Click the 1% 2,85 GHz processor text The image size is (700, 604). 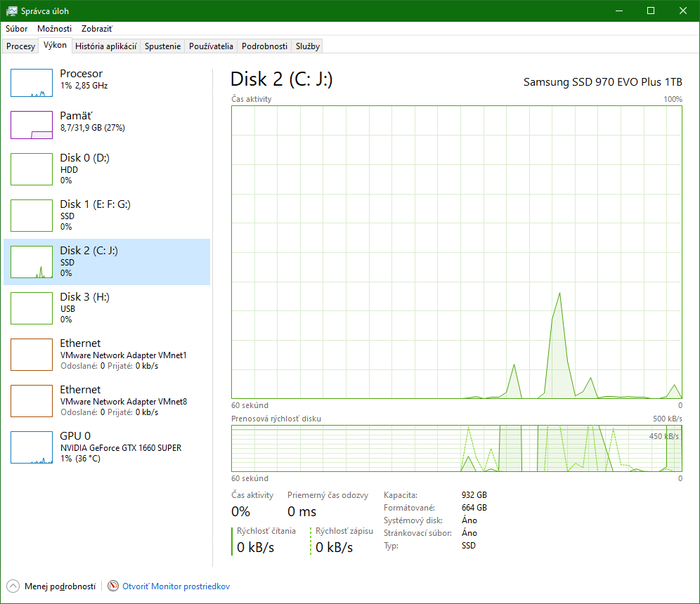pos(84,86)
